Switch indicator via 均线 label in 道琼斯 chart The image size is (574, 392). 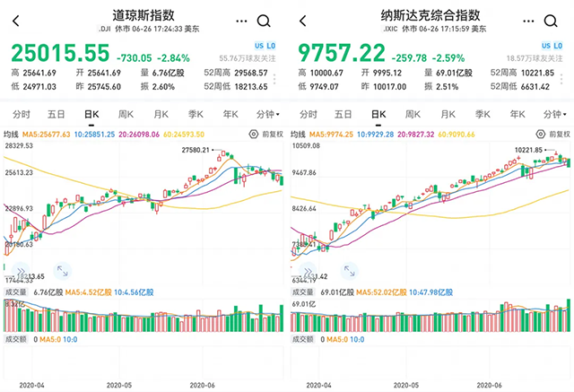11,135
